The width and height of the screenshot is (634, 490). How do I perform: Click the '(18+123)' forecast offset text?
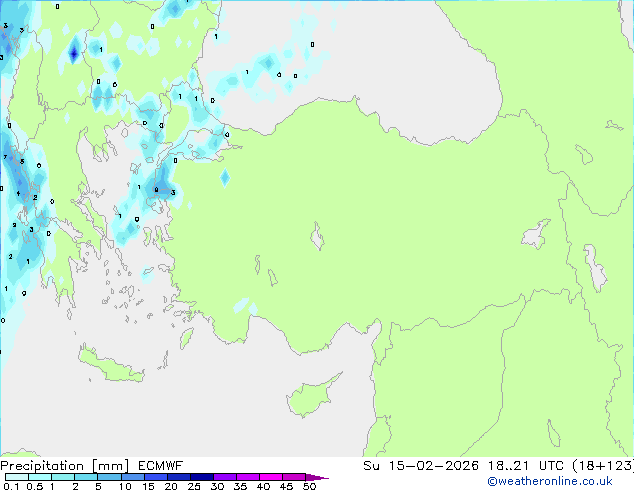[x=603, y=466]
